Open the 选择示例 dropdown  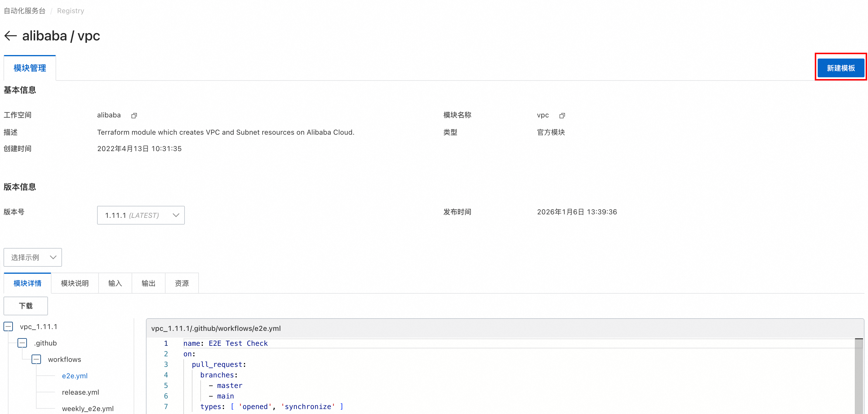(x=33, y=257)
